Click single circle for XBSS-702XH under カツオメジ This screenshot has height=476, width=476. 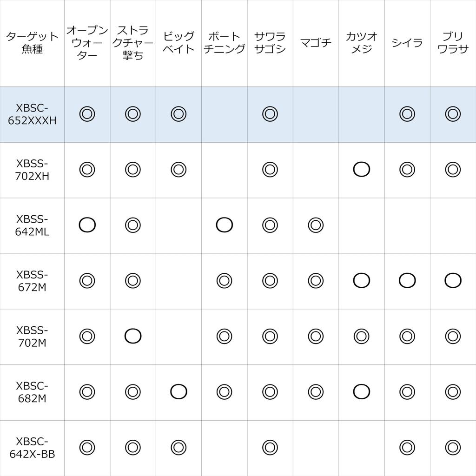(362, 169)
